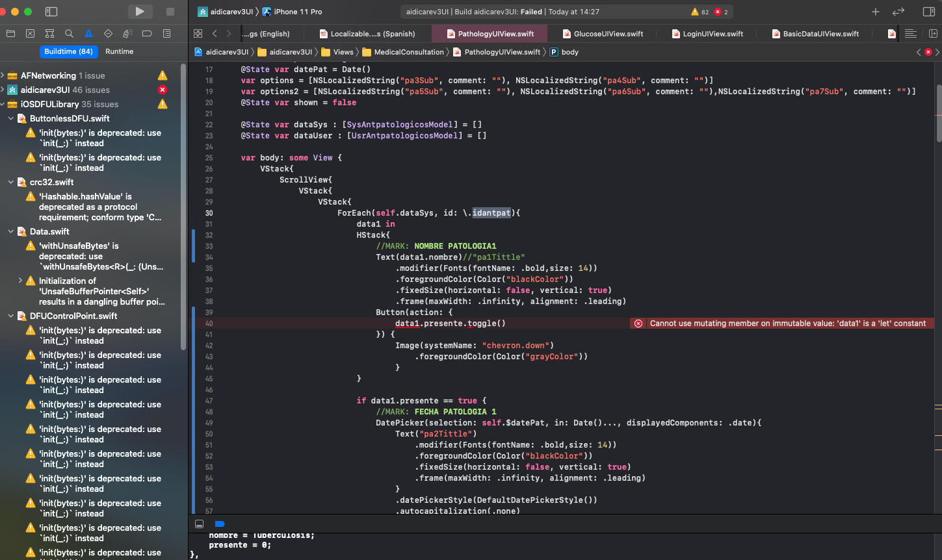942x560 pixels.
Task: Collapse DFUControlPoint.swift issue list
Action: point(10,316)
